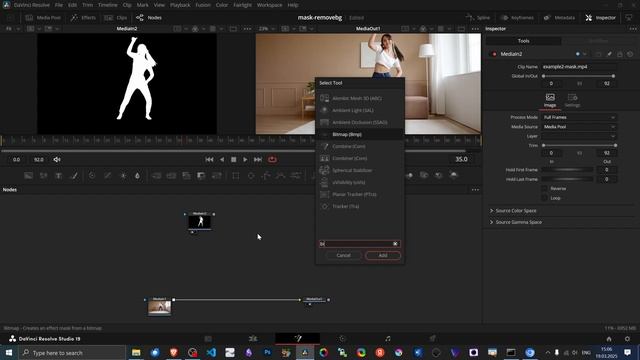Open the Layer dropdown

579,136
